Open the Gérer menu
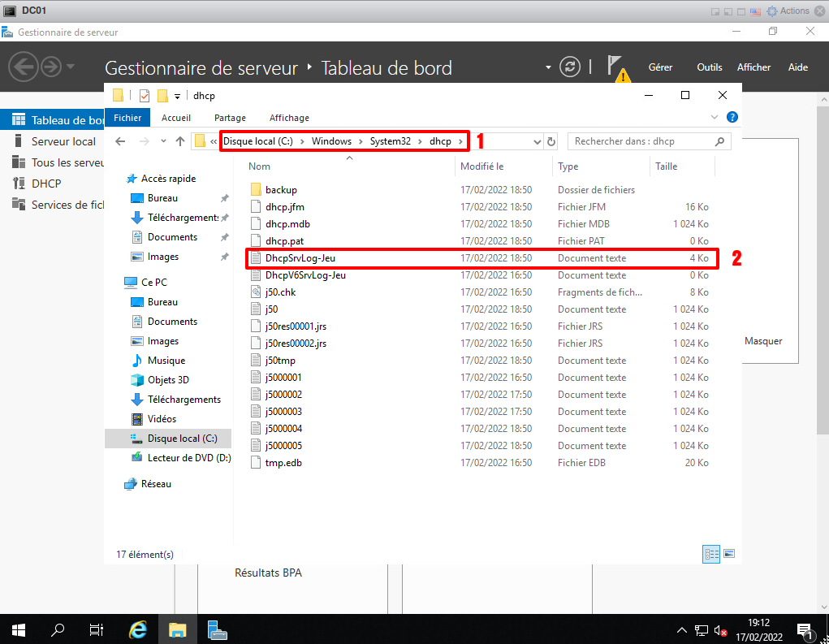This screenshot has height=644, width=829. pos(660,67)
